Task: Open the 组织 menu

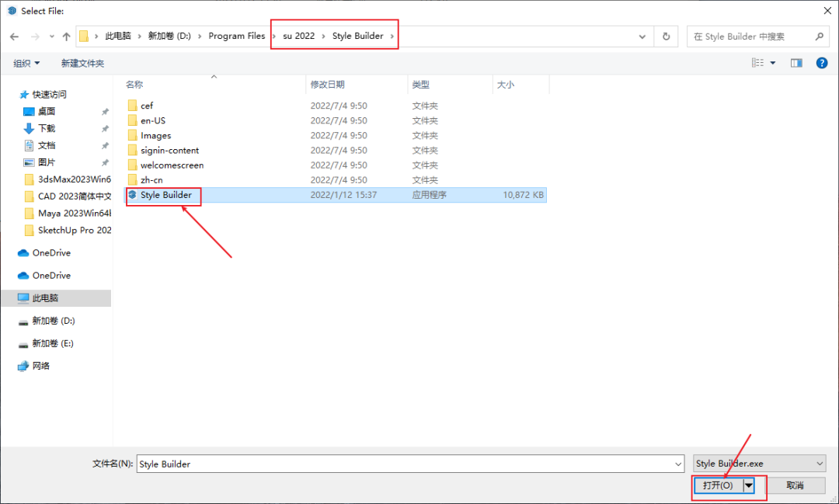Action: pos(26,63)
